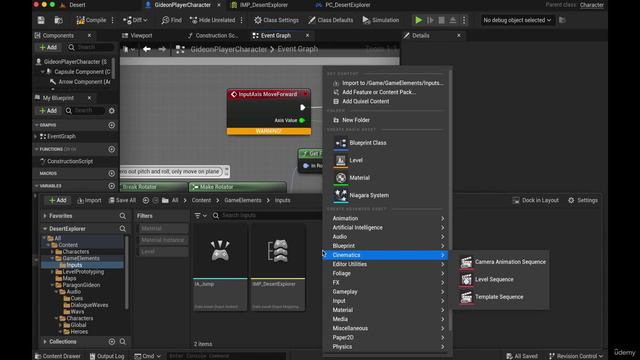Open the play options three-dot menu
Image resolution: width=640 pixels, height=360 pixels.
(x=464, y=20)
